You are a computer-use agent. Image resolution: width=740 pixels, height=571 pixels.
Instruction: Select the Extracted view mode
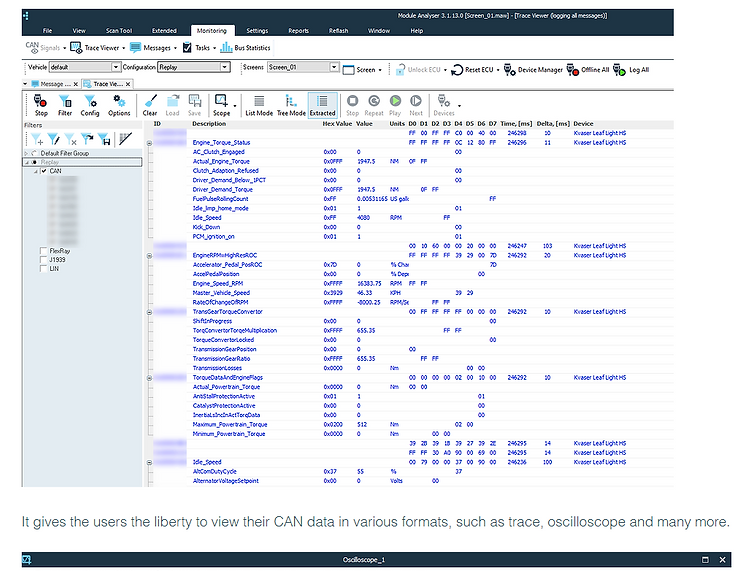322,105
